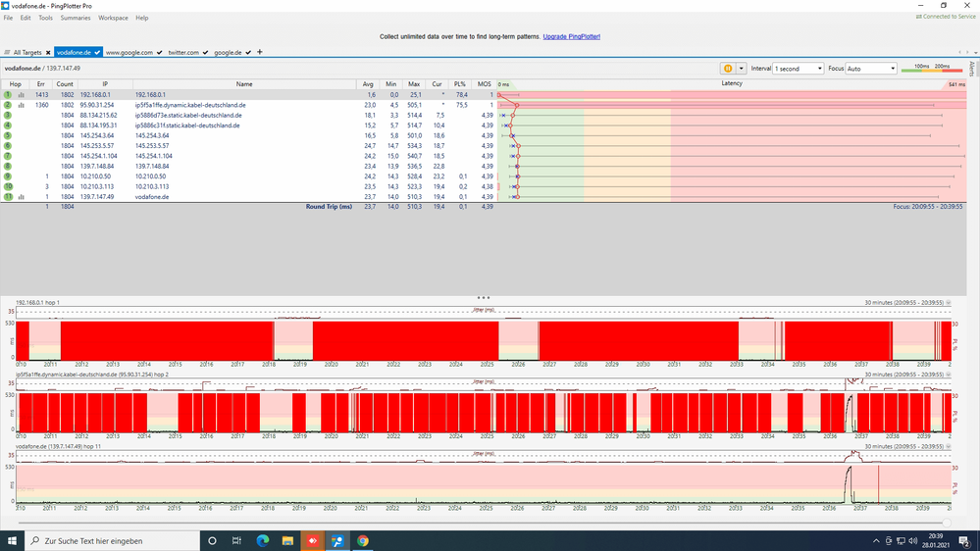Open Cortana circle in the taskbar

coord(212,541)
